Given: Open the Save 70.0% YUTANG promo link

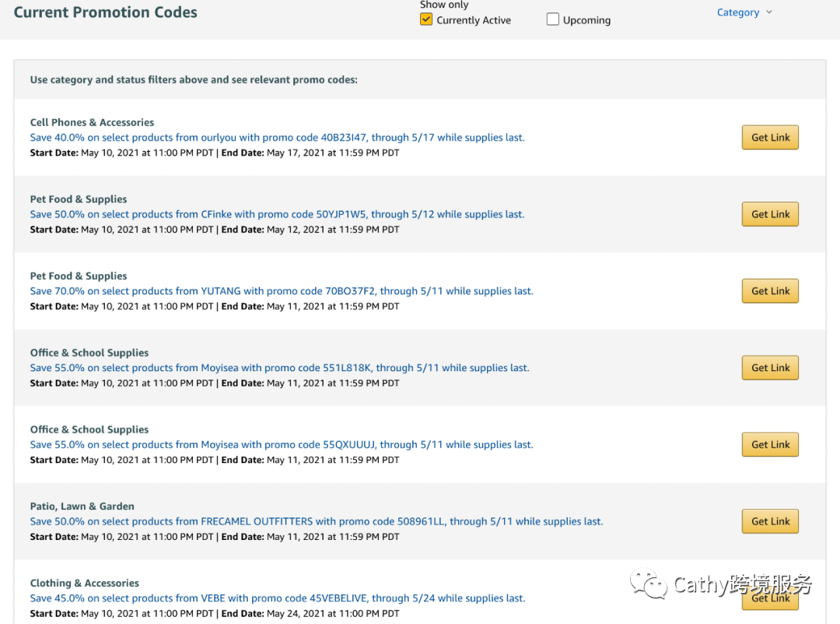Looking at the screenshot, I should tap(282, 291).
